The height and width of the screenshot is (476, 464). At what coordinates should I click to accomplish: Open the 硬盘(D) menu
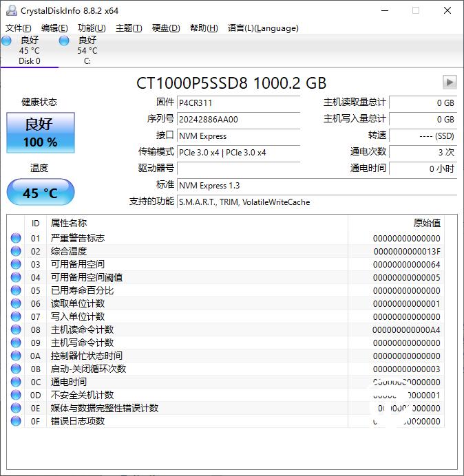(166, 28)
